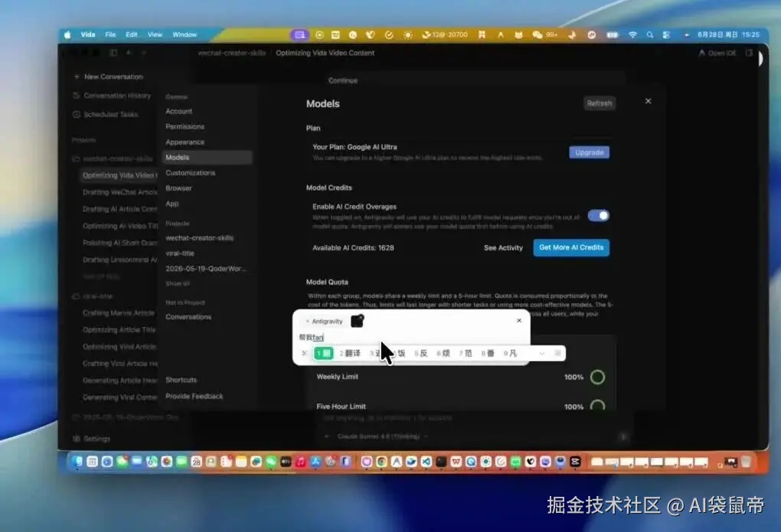Open Settings at sidebar bottom
Viewport: 781px width, 532px height.
[92, 439]
